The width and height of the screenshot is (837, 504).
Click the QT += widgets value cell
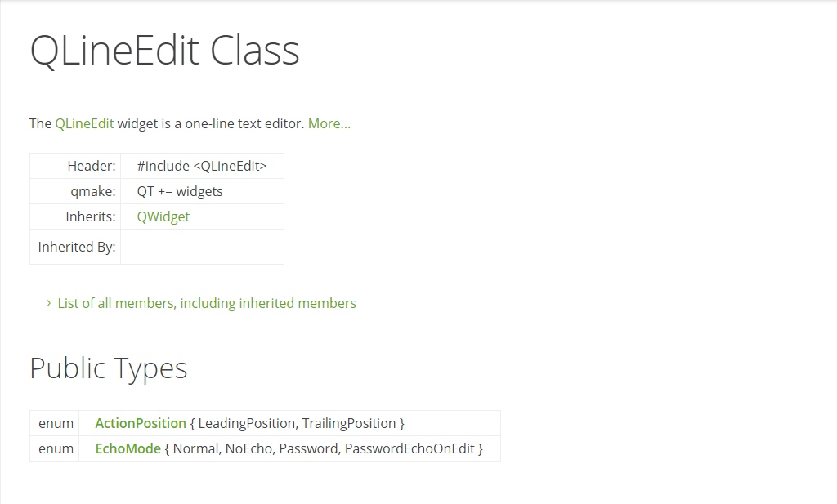click(203, 191)
